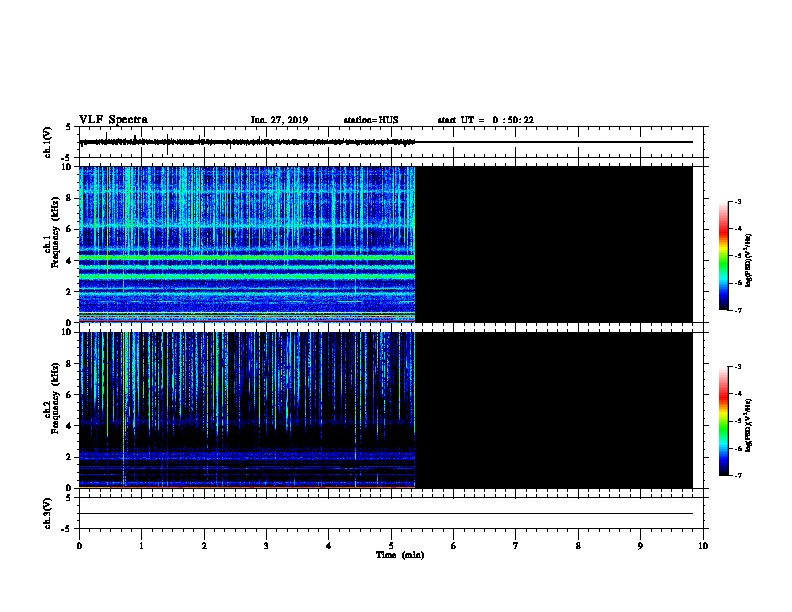Click time axis tick label "2"
The width and height of the screenshot is (792, 612).
[x=204, y=546]
